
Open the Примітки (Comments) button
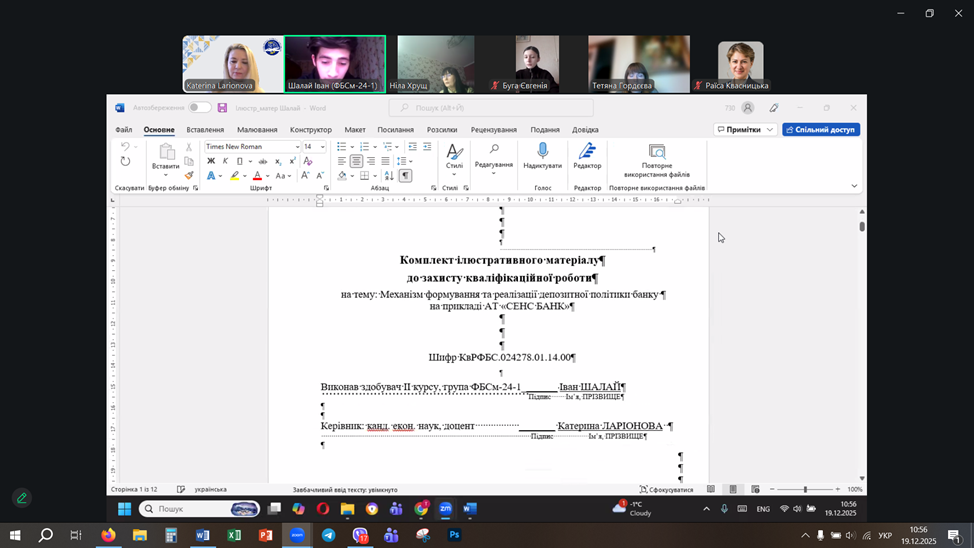coord(745,130)
